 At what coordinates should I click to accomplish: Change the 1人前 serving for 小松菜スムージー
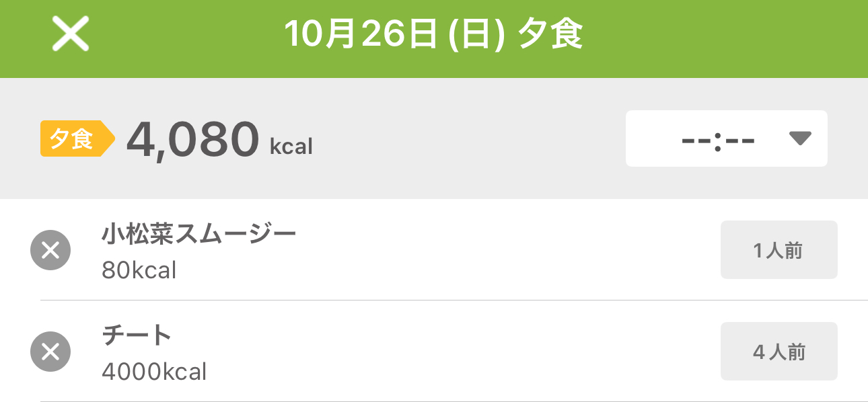pos(779,250)
